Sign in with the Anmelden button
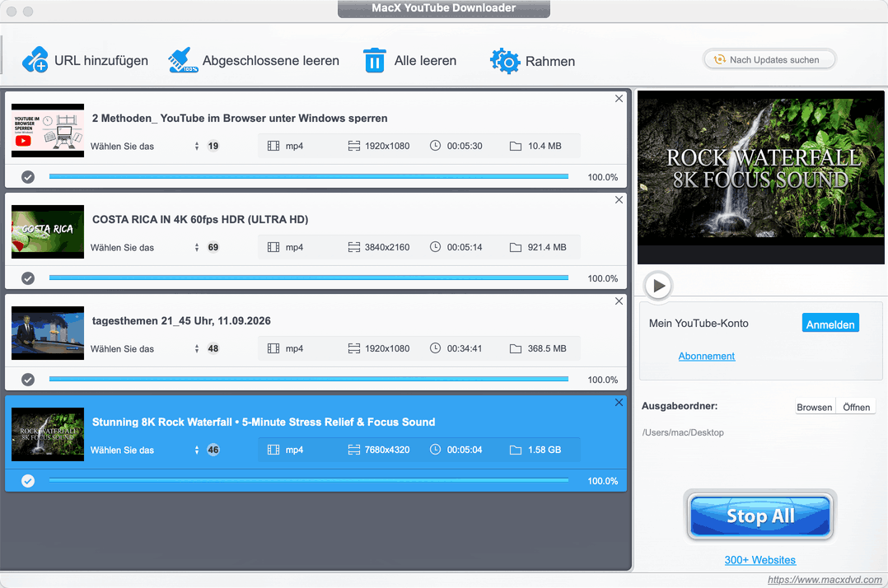 [x=830, y=324]
